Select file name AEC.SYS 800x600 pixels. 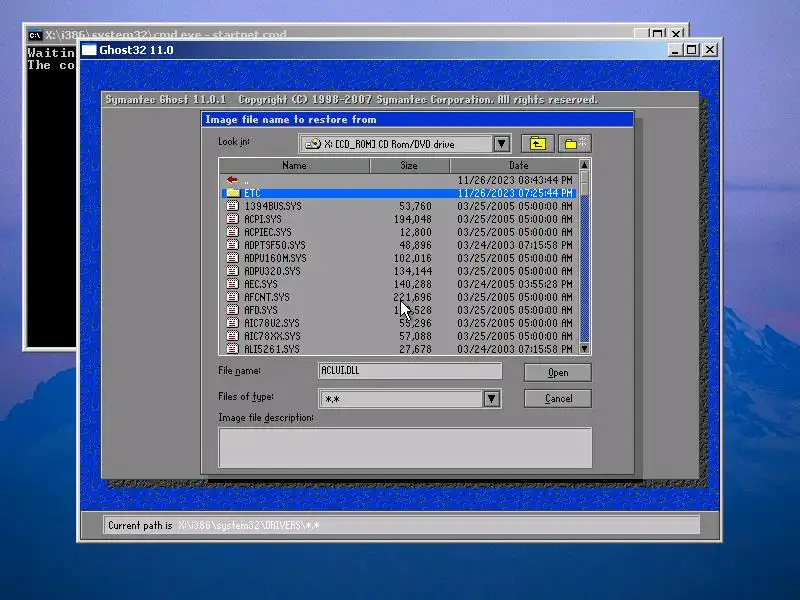point(261,284)
